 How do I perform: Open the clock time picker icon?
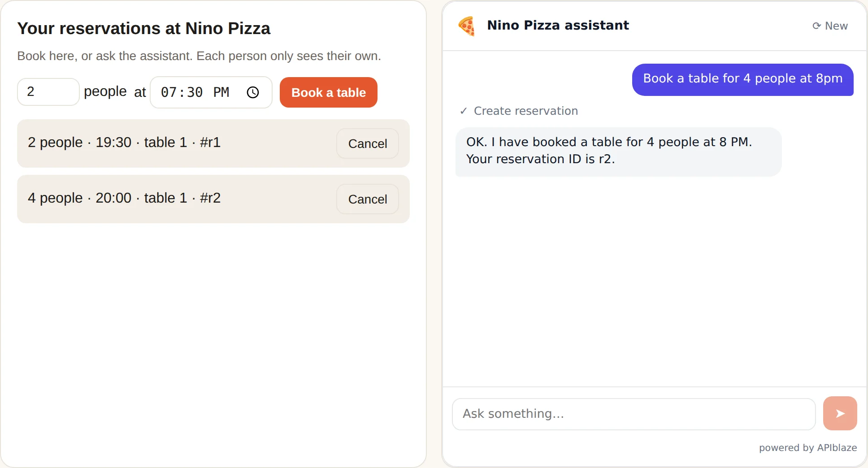pos(253,92)
